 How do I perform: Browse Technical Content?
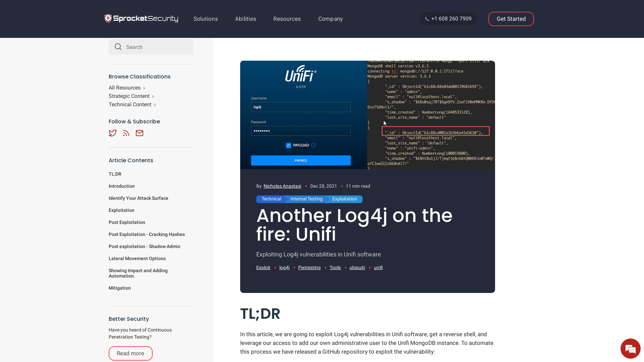tap(132, 105)
